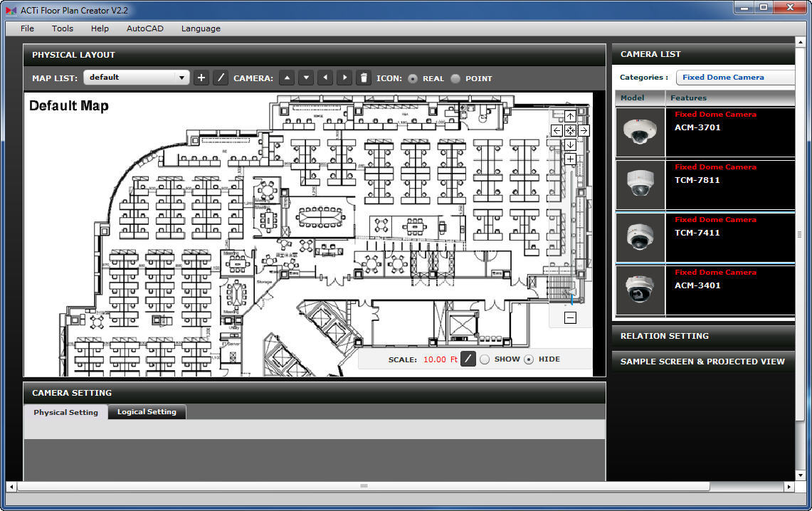Open the MAP LIST default dropdown
This screenshot has width=812, height=511.
pyautogui.click(x=136, y=78)
